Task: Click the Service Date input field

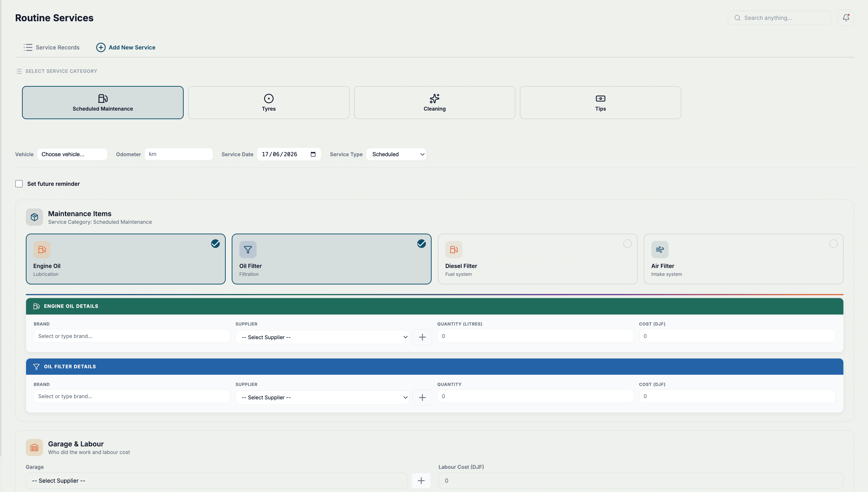Action: click(289, 155)
